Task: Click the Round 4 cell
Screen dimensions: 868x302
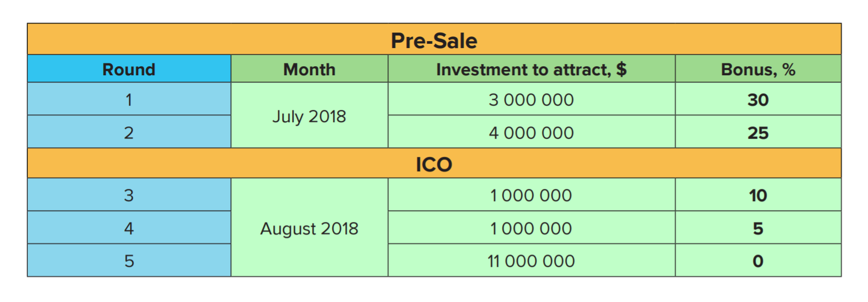Action: 129,228
